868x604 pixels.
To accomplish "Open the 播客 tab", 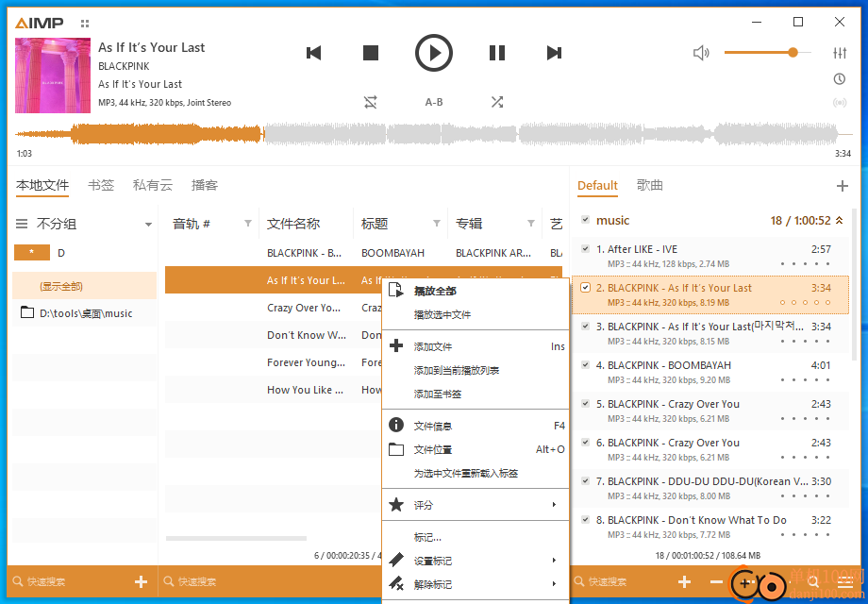I will (205, 186).
